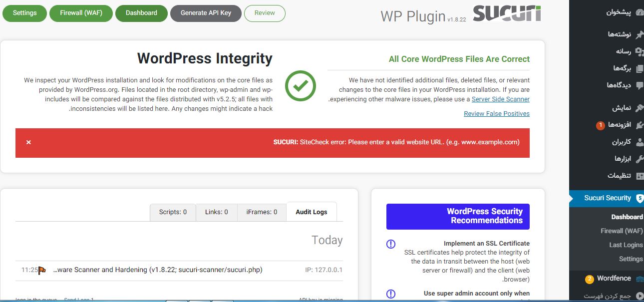
Task: Open the Review outlined button
Action: tap(265, 13)
